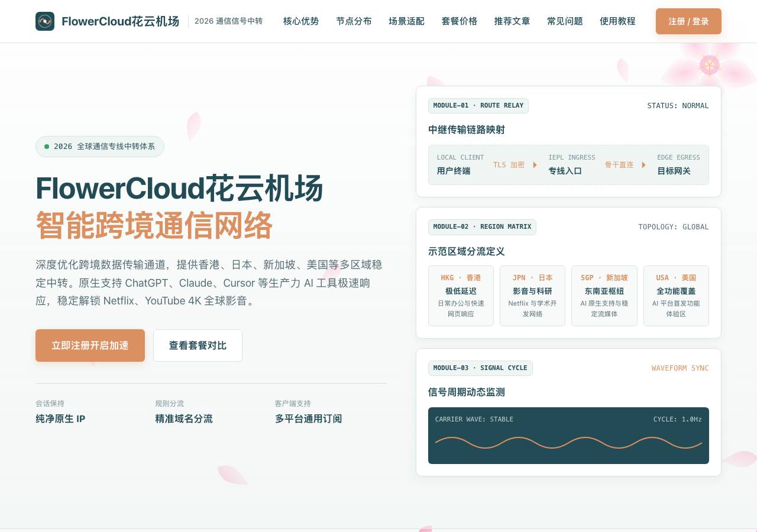Image resolution: width=757 pixels, height=532 pixels.
Task: Visit the 常见问题 page
Action: point(565,21)
